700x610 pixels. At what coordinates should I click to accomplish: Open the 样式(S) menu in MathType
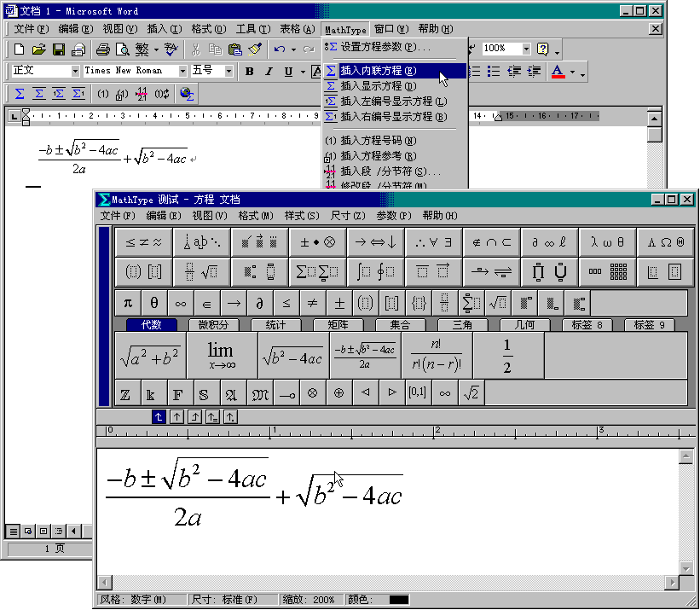(x=302, y=216)
